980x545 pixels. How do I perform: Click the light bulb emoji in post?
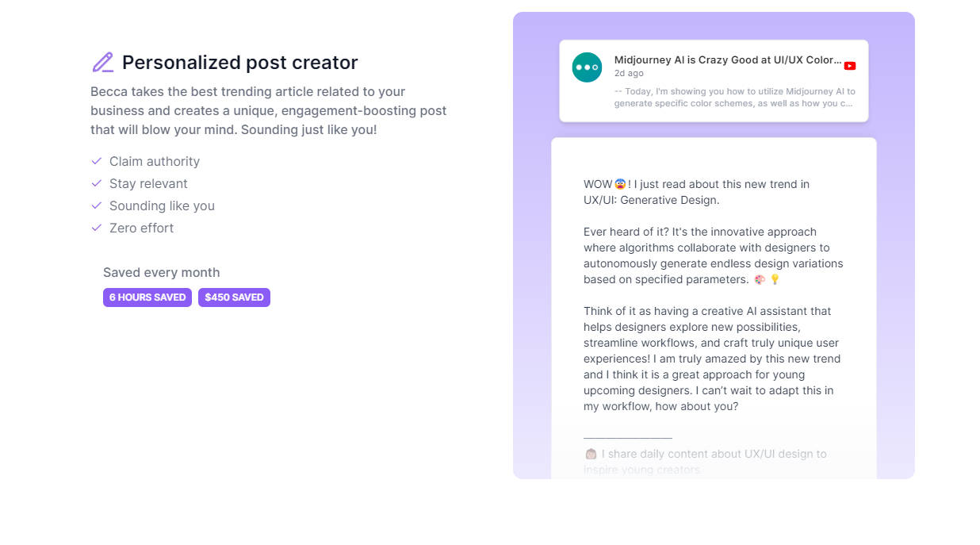775,279
